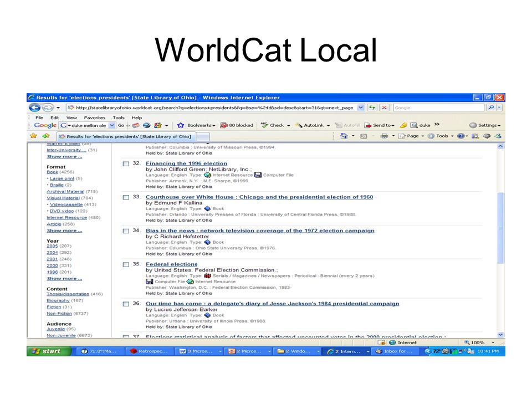This screenshot has height=399, width=532.
Task: Open the Help menu
Action: point(137,117)
